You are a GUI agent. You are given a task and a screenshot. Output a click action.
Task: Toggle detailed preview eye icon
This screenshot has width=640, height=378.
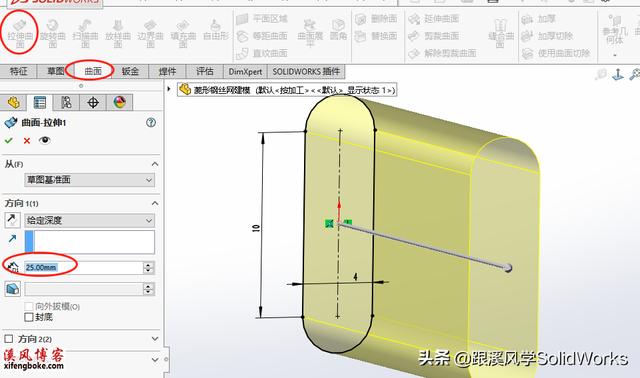pyautogui.click(x=44, y=140)
